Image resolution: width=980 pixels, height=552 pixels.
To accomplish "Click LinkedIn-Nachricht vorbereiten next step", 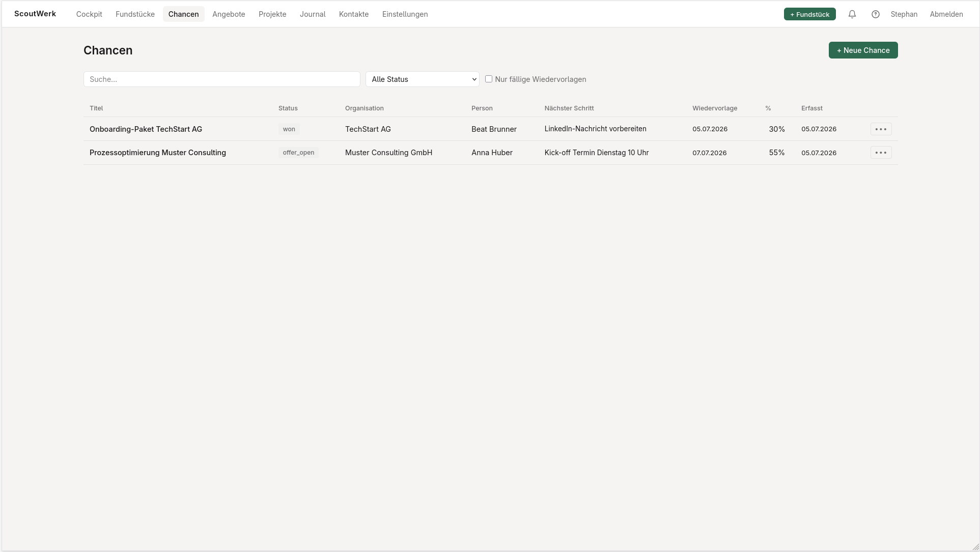I will [x=595, y=129].
